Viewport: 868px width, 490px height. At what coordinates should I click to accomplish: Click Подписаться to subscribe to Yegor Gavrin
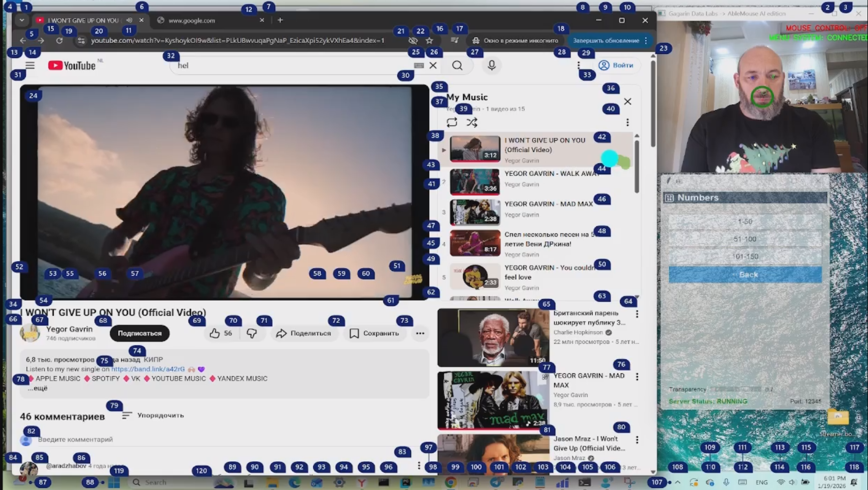click(x=139, y=333)
